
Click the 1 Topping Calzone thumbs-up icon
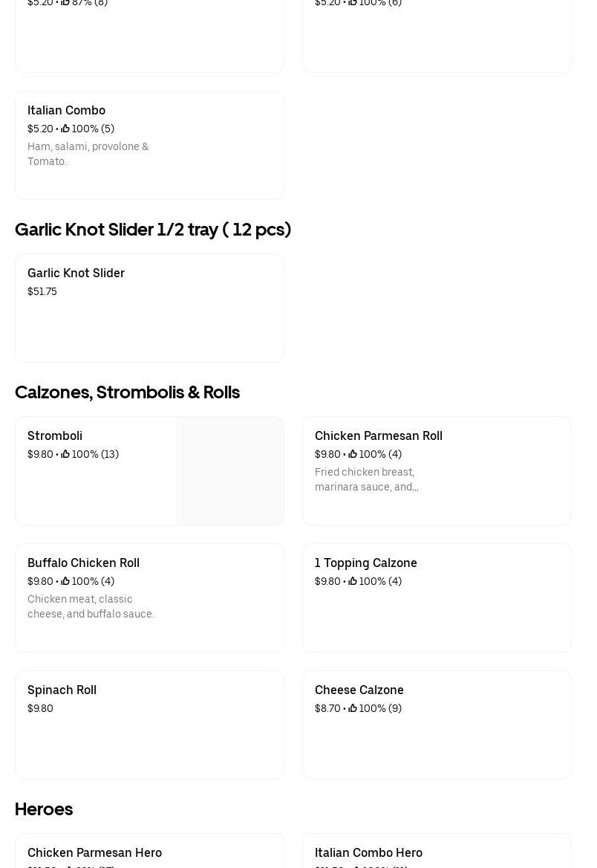tap(353, 581)
